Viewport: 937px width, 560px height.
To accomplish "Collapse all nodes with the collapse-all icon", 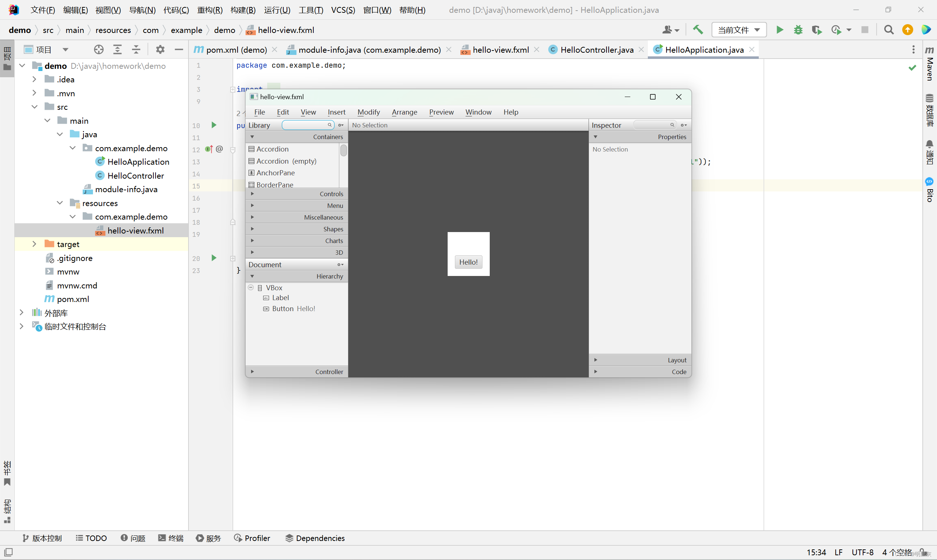I will pyautogui.click(x=136, y=49).
